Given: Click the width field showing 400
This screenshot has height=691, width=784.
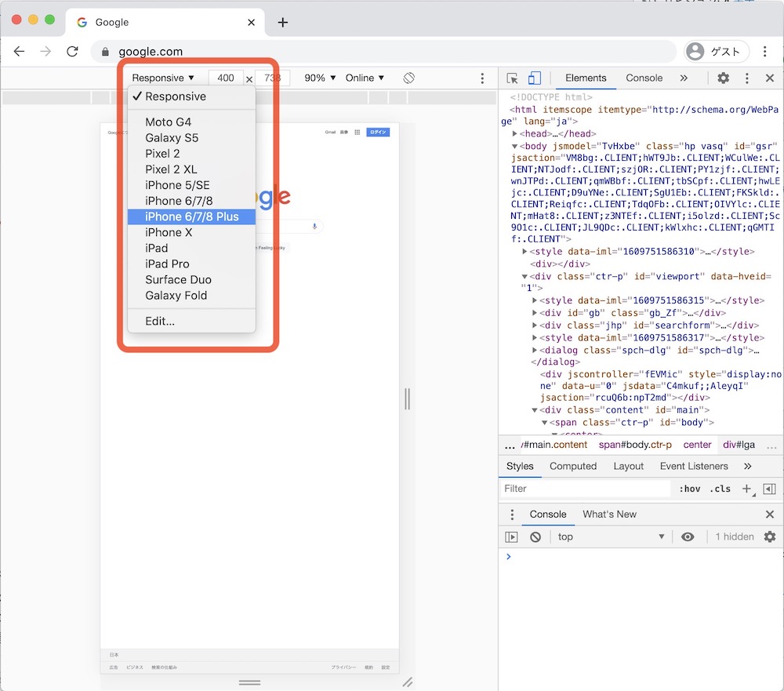Looking at the screenshot, I should 226,78.
